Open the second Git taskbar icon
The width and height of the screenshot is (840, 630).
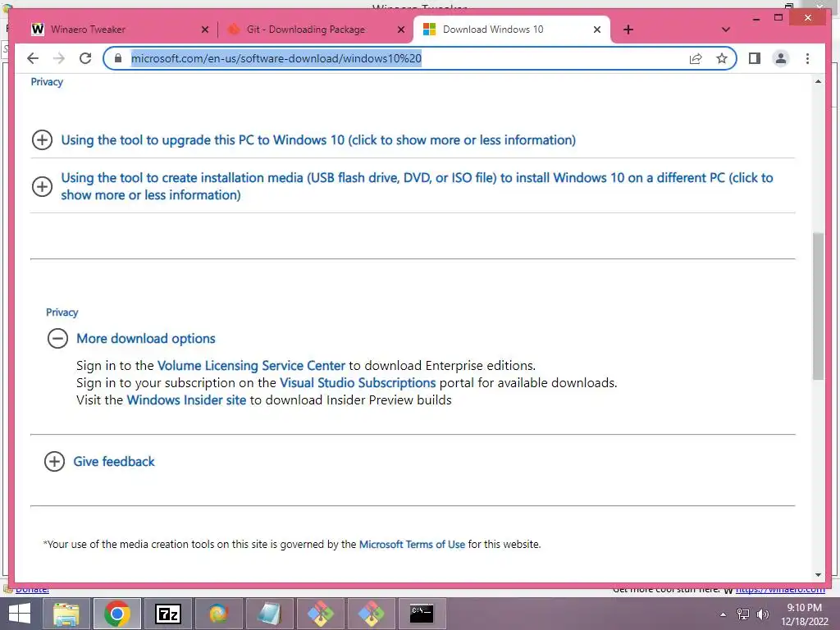[x=371, y=614]
